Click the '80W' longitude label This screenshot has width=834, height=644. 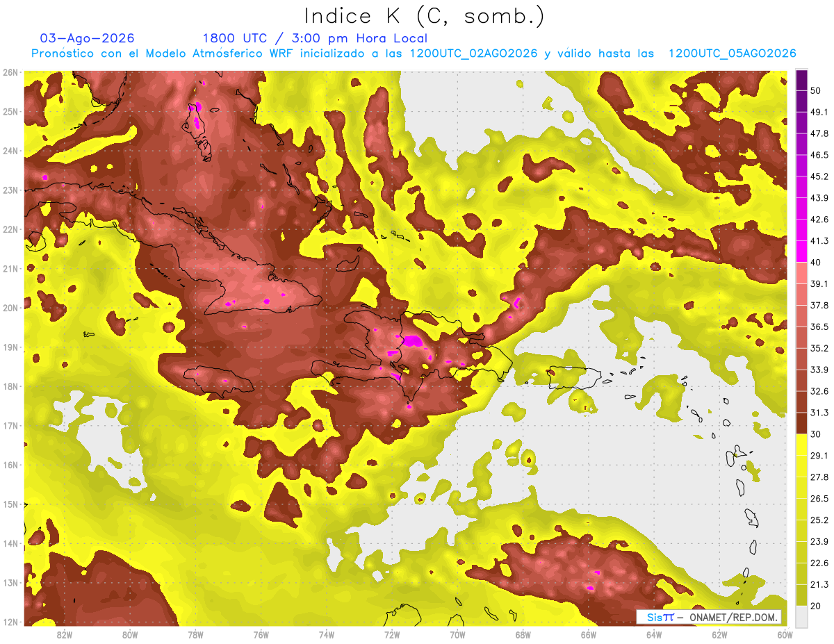coord(130,635)
